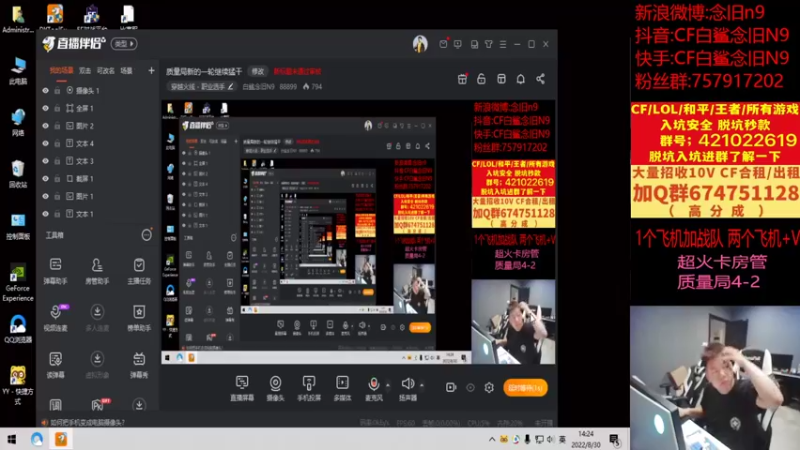Click the unlock icon above the preview

click(x=481, y=79)
